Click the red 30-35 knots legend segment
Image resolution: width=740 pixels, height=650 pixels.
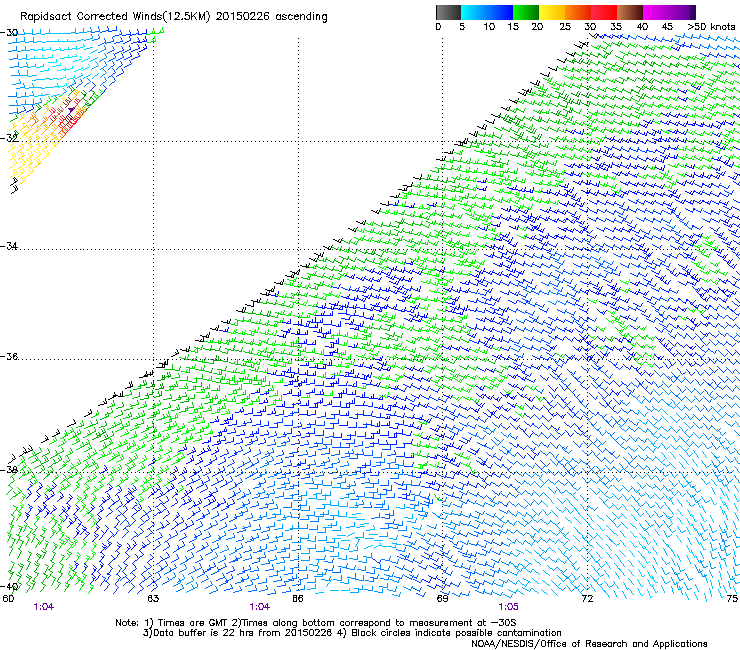pos(604,12)
